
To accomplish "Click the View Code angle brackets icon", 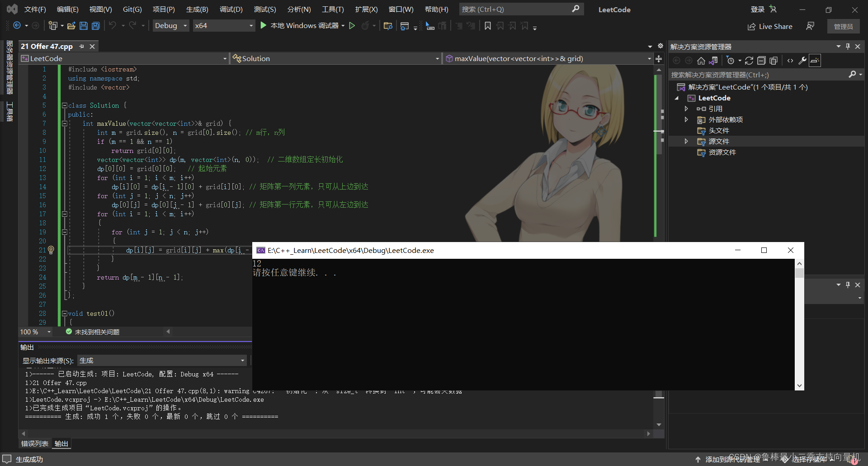I will tap(790, 61).
